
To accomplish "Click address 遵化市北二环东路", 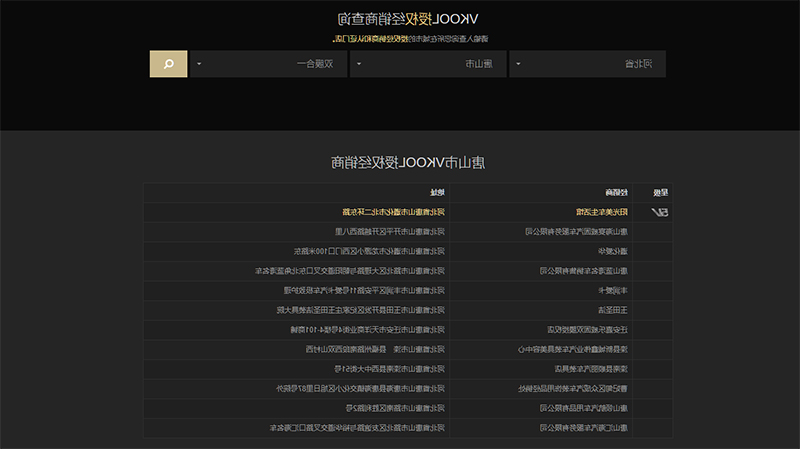I will click(393, 212).
